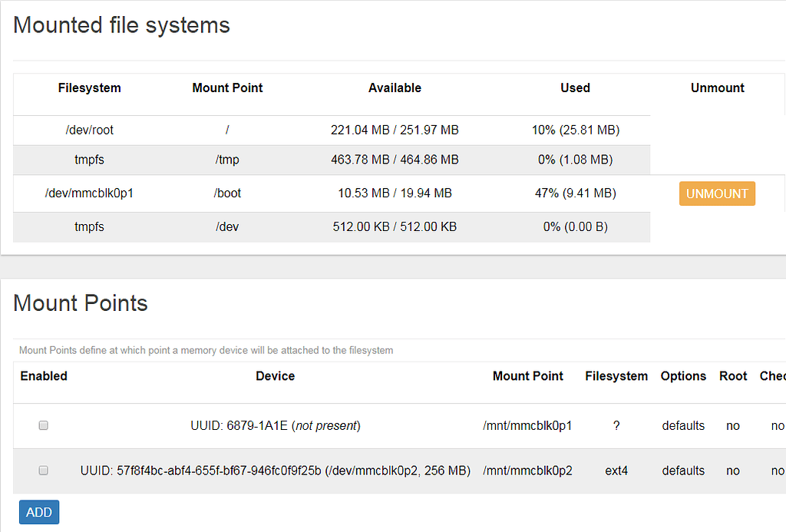This screenshot has width=786, height=532.
Task: Click the Device column header
Action: tap(275, 376)
